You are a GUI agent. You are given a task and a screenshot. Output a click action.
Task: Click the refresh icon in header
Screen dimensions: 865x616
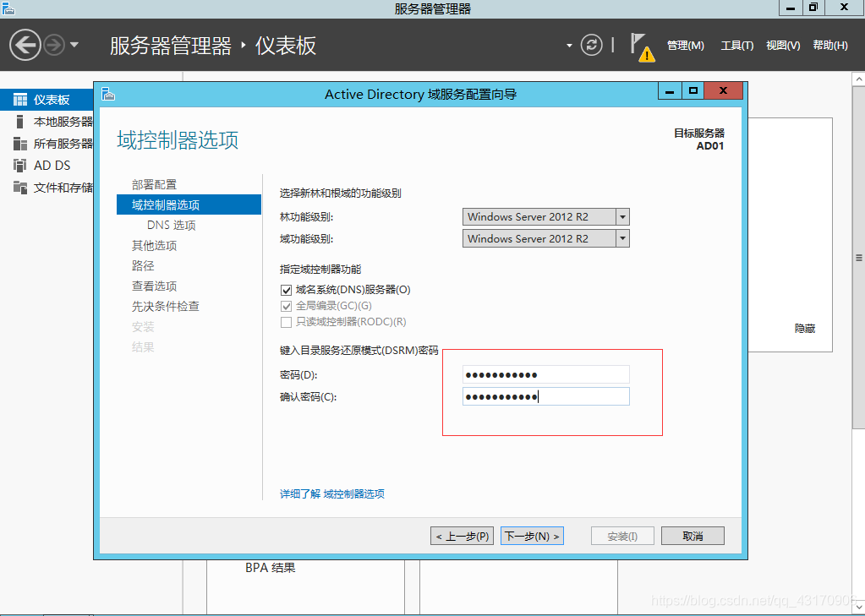point(592,45)
